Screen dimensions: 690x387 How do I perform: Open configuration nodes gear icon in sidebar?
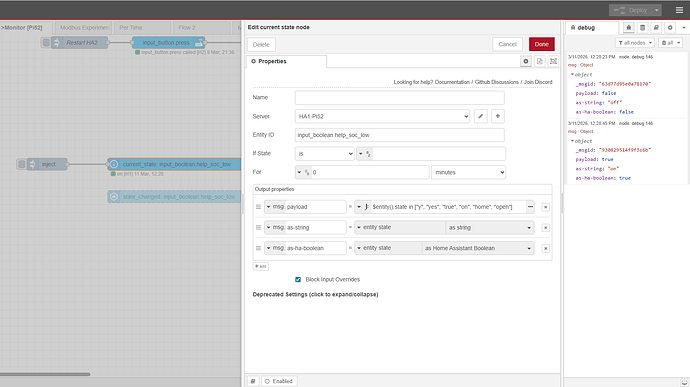pyautogui.click(x=670, y=27)
